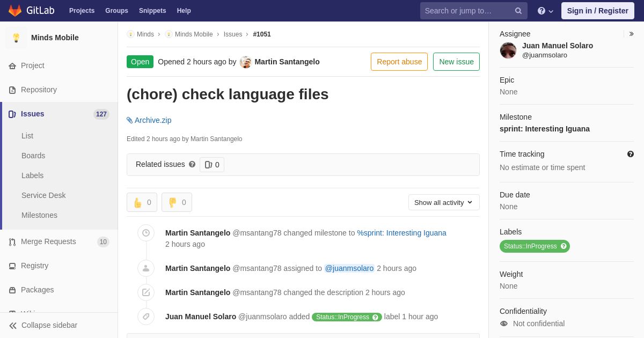Go to issues List
This screenshot has height=338, width=644.
coord(27,136)
